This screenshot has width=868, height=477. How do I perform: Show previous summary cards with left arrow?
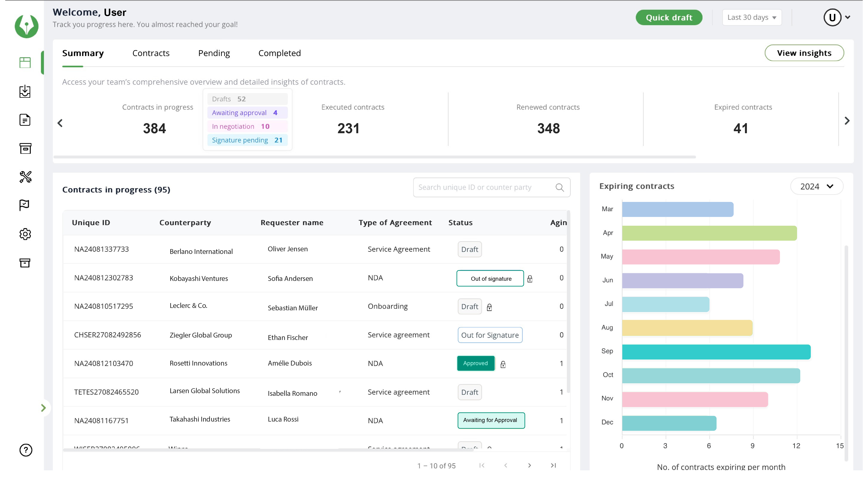60,123
